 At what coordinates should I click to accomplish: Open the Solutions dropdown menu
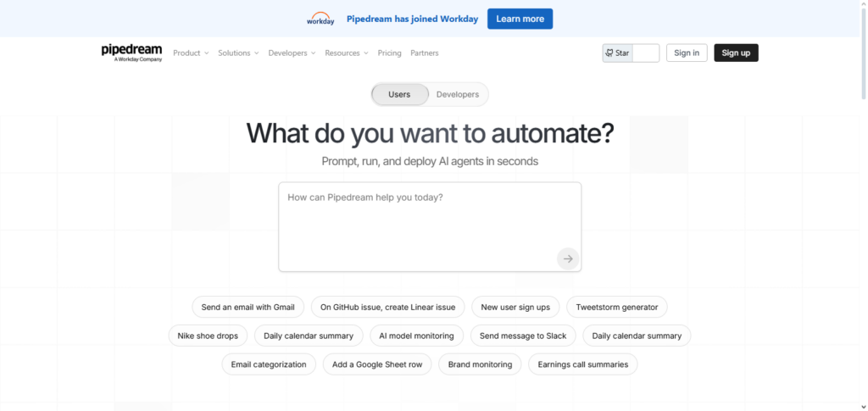coord(238,53)
